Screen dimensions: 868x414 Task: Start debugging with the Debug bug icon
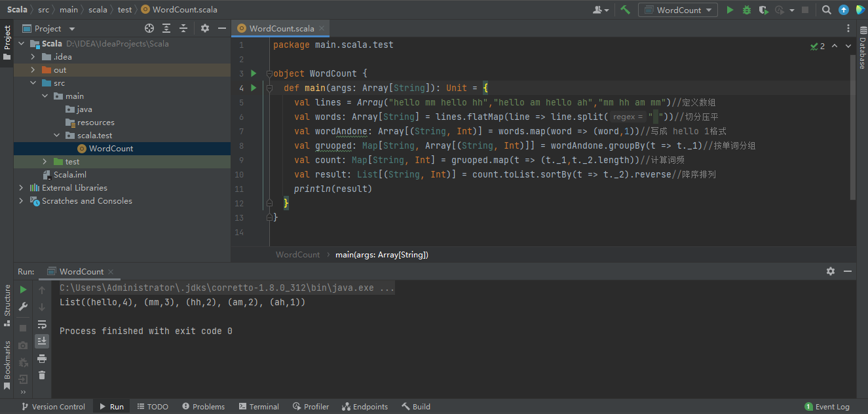point(747,10)
